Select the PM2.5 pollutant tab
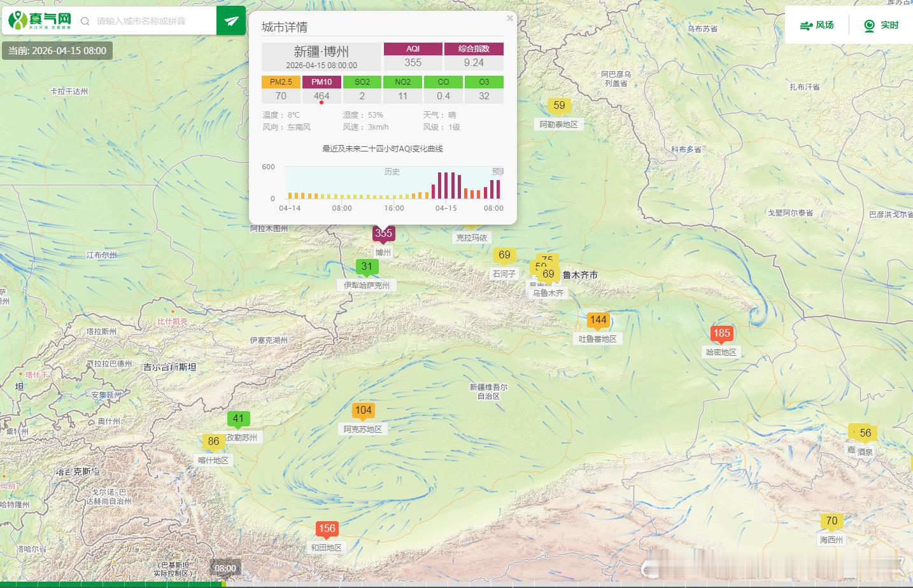The height and width of the screenshot is (588, 913). click(x=281, y=82)
